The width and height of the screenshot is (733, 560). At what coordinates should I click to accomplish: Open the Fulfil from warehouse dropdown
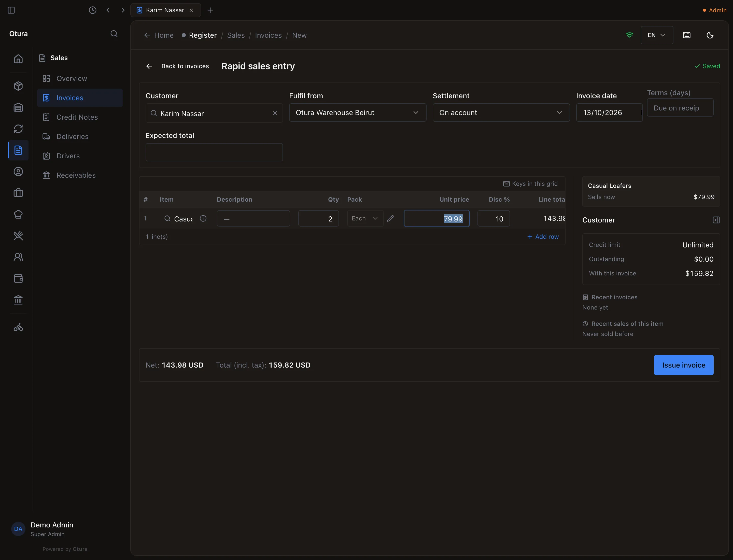[358, 113]
